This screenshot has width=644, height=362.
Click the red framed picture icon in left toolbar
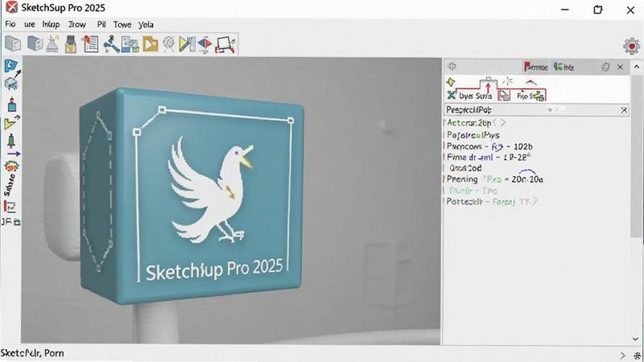pyautogui.click(x=10, y=207)
